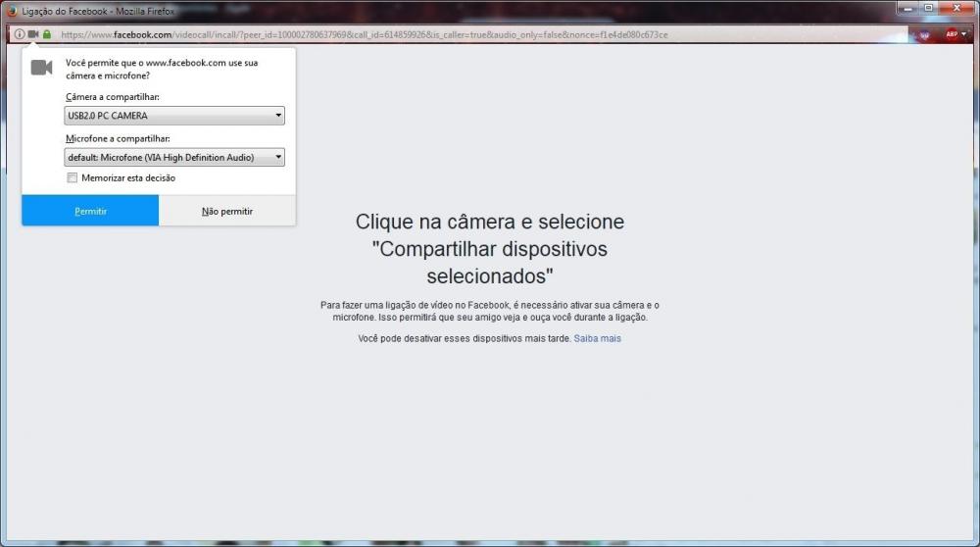Click the 'Não permitir' button
The height and width of the screenshot is (547, 980).
(227, 211)
